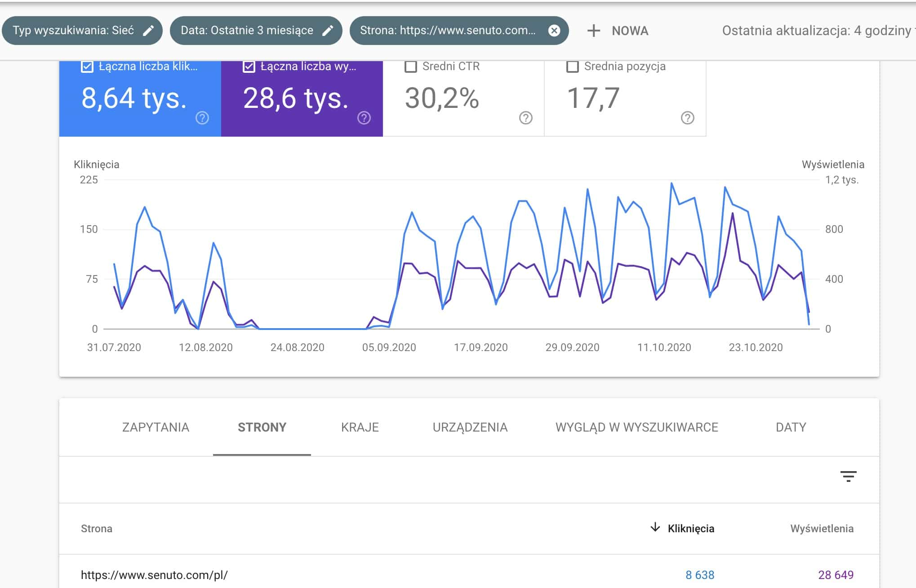Uncheck the total impressions checkbox
Image resolution: width=916 pixels, height=588 pixels.
click(x=249, y=67)
